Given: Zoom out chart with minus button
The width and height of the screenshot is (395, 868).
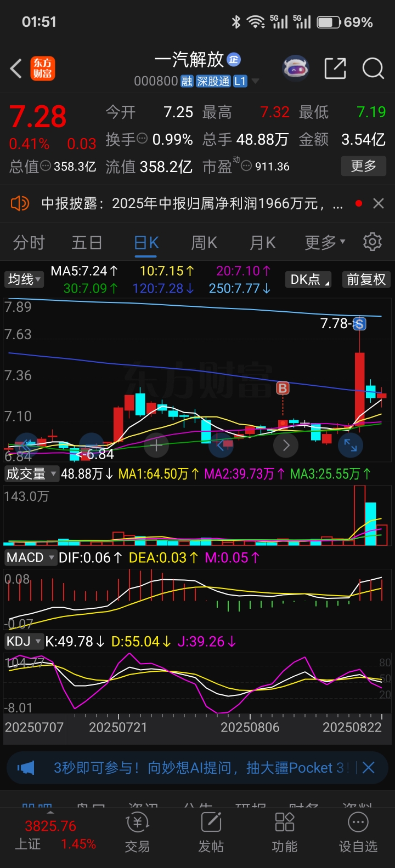Looking at the screenshot, I should (92, 446).
